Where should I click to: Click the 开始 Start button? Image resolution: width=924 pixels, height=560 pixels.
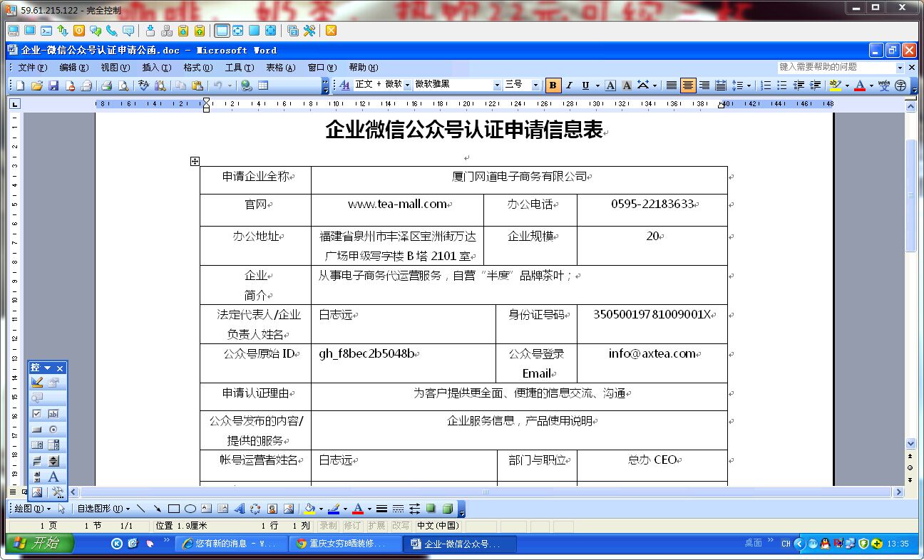pyautogui.click(x=40, y=544)
